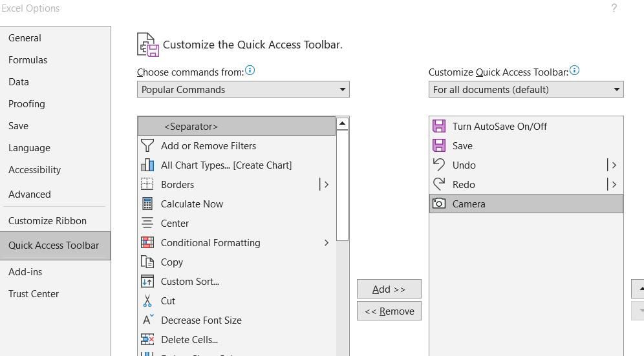This screenshot has width=644, height=356.
Task: Click the Add or Remove Filters funnel icon
Action: pyautogui.click(x=147, y=146)
